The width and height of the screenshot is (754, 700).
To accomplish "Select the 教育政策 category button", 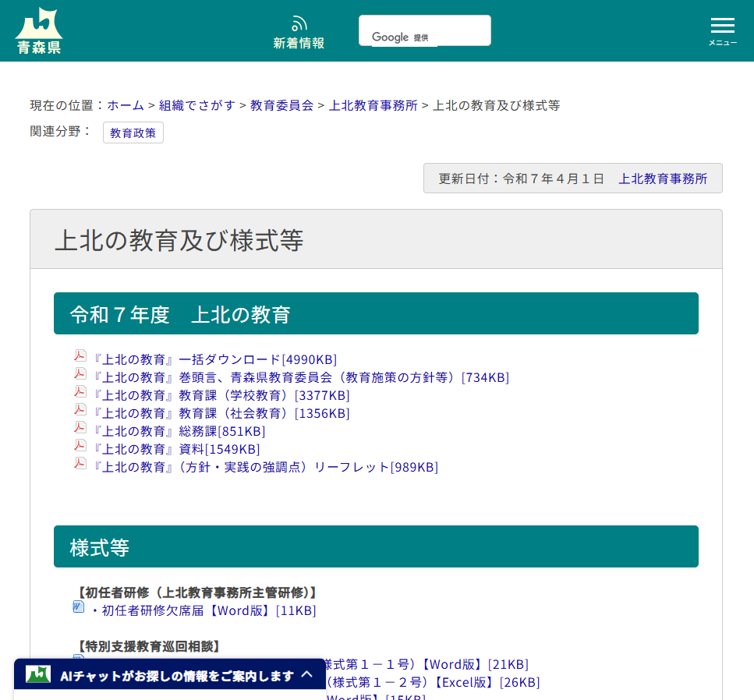I will click(x=133, y=133).
